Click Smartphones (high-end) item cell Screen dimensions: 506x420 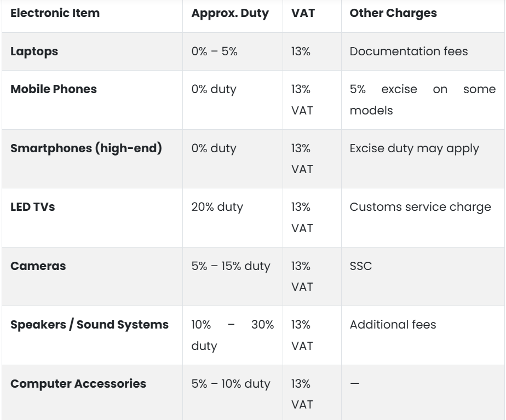[87, 148]
